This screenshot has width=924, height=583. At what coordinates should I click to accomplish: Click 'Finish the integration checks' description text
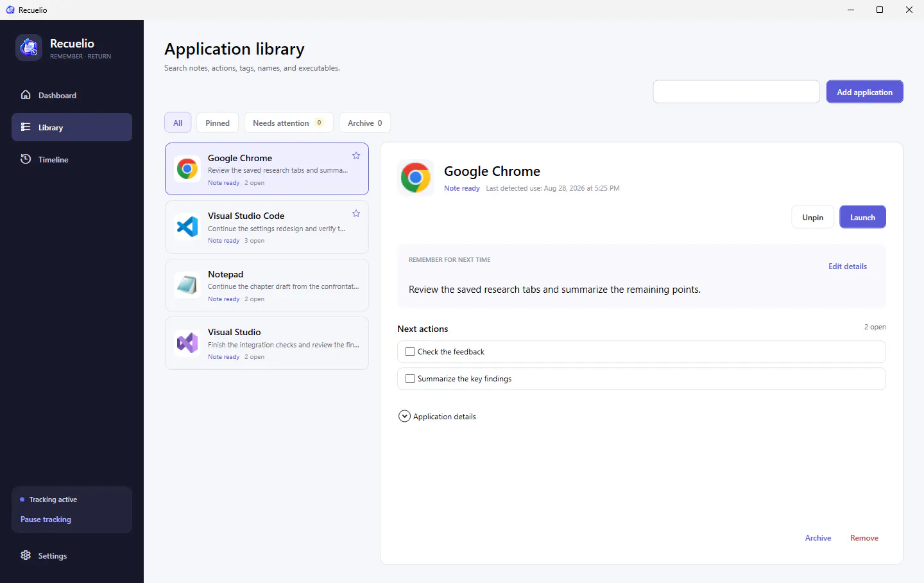283,345
